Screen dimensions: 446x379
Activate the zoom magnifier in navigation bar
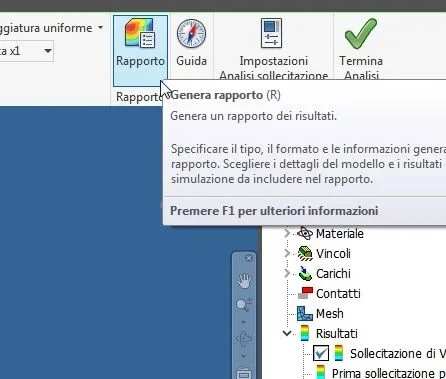coord(244,305)
